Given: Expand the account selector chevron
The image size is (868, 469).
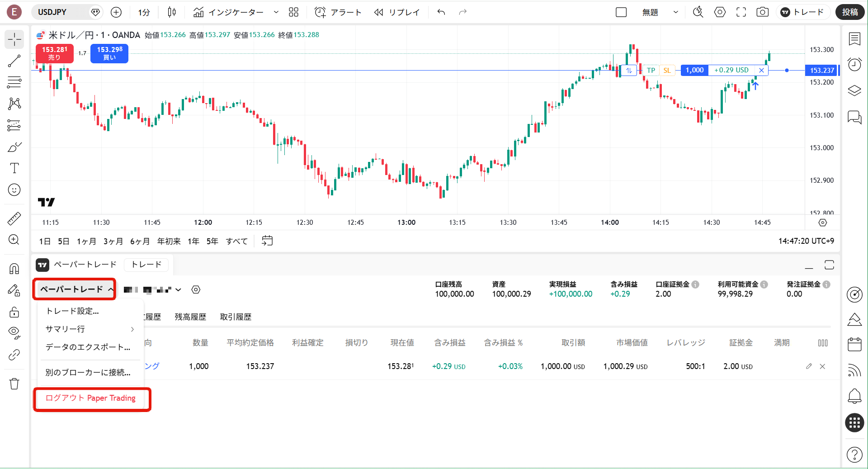Looking at the screenshot, I should [179, 289].
